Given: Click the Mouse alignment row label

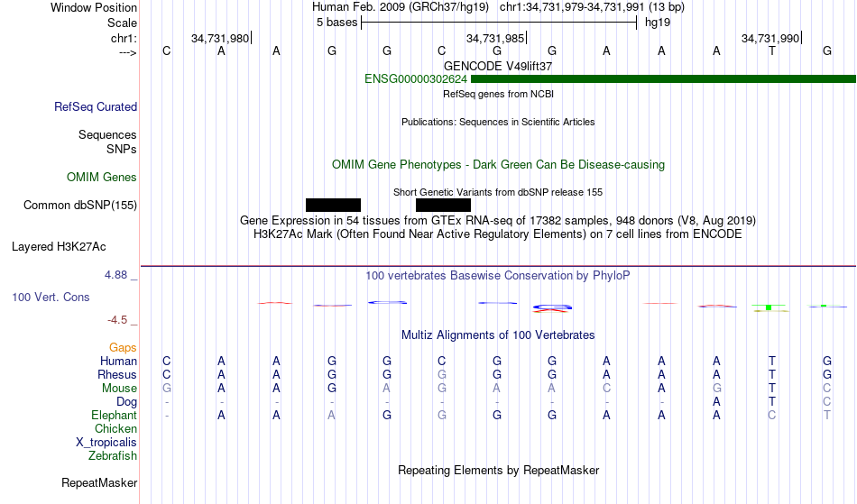Looking at the screenshot, I should (119, 389).
